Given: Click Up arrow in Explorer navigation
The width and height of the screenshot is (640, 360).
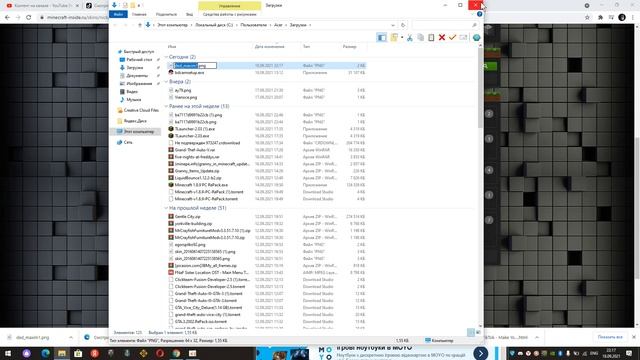Looking at the screenshot, I should (x=140, y=25).
